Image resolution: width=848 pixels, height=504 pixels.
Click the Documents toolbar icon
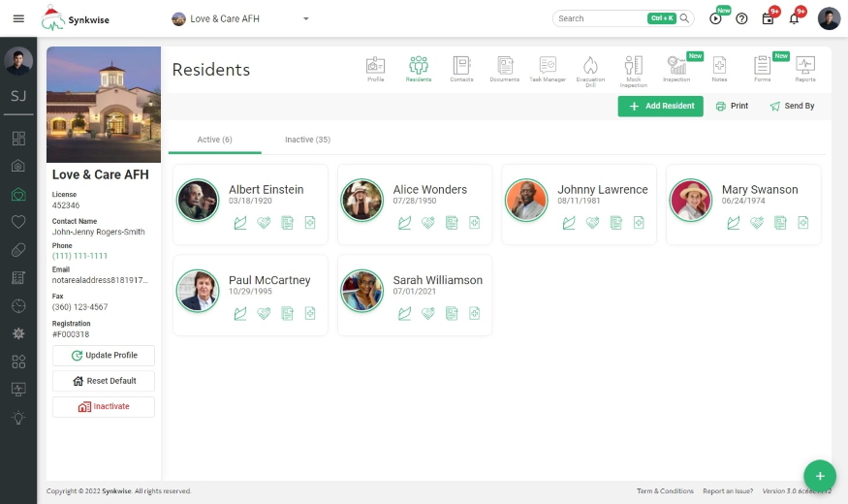click(505, 70)
